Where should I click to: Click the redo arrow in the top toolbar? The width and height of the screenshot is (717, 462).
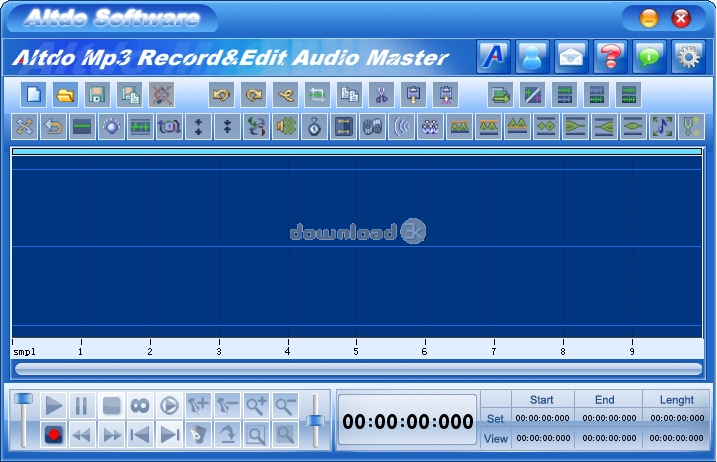[254, 95]
